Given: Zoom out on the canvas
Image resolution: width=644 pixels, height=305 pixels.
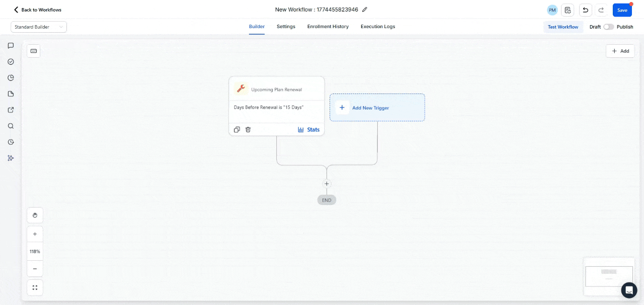Looking at the screenshot, I should (35, 268).
